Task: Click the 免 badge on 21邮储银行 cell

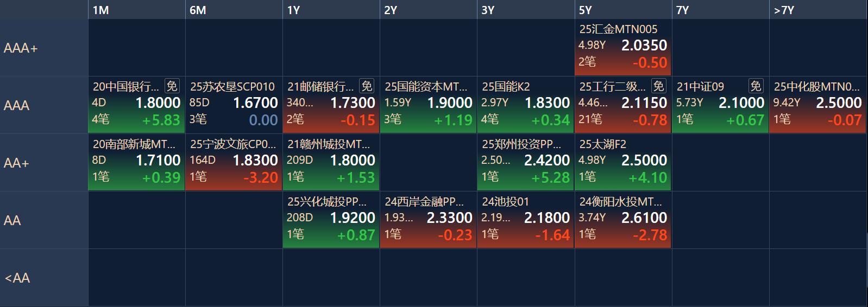Action: coord(367,86)
